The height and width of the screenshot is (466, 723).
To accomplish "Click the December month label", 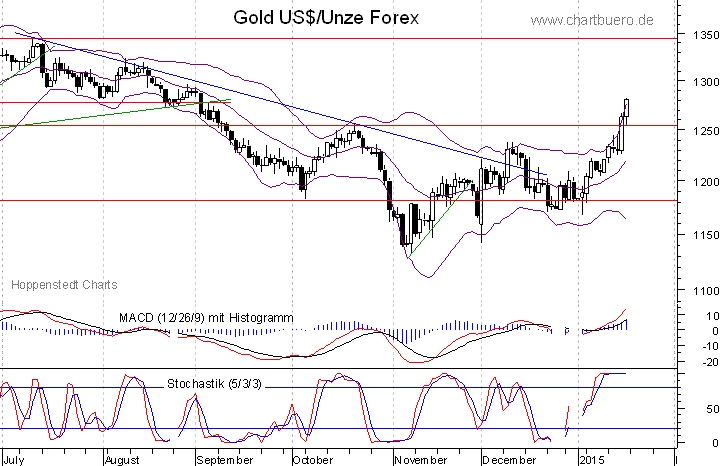I will point(509,460).
